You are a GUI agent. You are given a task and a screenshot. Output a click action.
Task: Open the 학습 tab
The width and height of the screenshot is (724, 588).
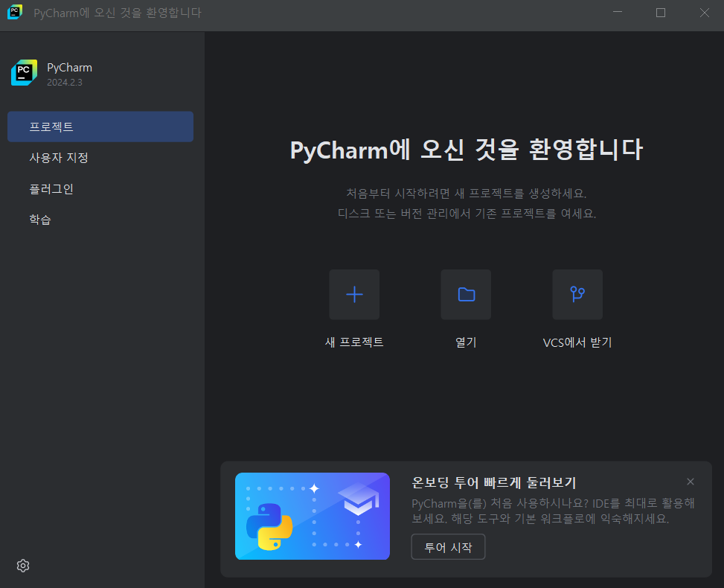[100, 220]
